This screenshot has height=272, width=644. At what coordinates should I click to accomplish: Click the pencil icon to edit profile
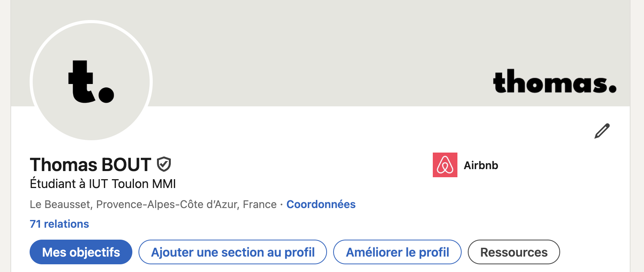click(602, 131)
